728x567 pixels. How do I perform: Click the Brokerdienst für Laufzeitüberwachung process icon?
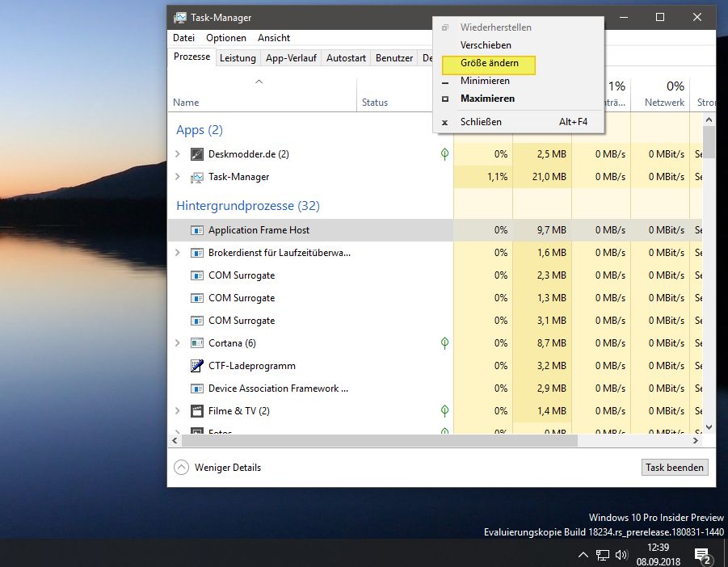(197, 253)
